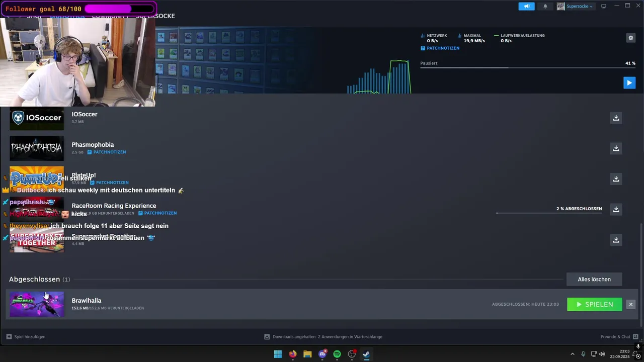Open the IOSoccer game thumbnail
This screenshot has width=644, height=362.
[37, 118]
